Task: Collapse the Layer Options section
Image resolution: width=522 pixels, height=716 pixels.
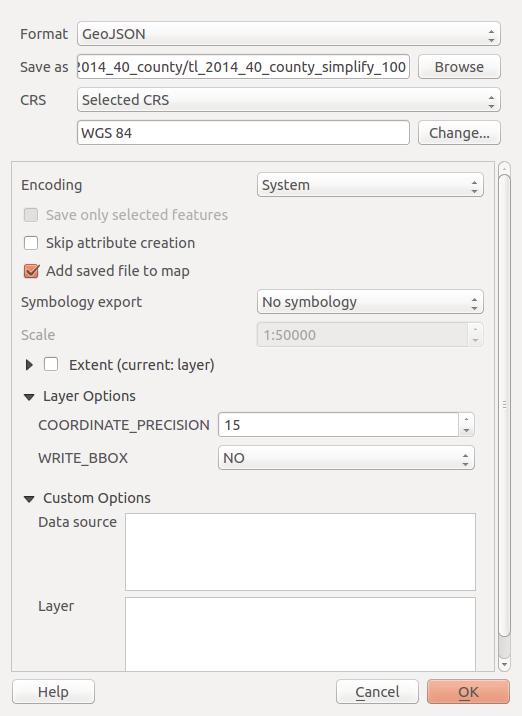Action: [29, 397]
